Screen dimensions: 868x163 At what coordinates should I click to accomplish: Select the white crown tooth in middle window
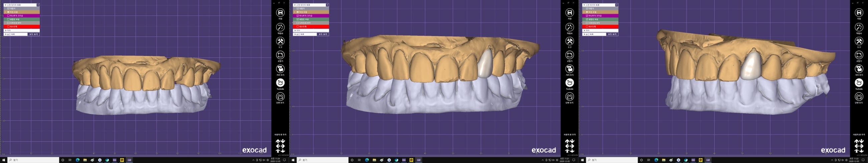tap(485, 63)
